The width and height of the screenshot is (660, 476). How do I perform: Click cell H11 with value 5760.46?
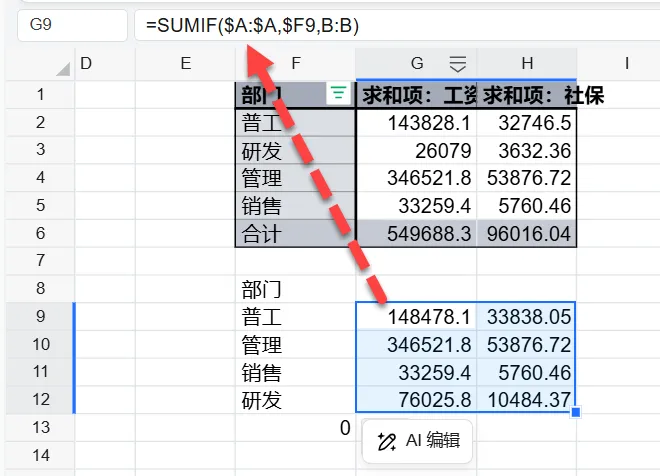pyautogui.click(x=527, y=372)
